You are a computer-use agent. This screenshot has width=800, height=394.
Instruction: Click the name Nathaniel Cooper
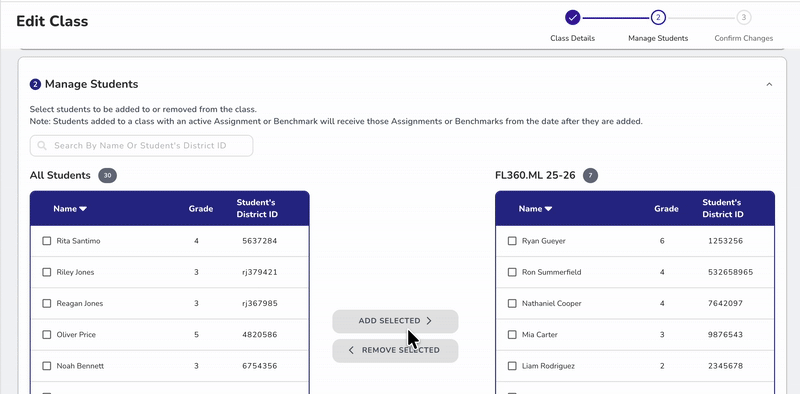pyautogui.click(x=552, y=304)
